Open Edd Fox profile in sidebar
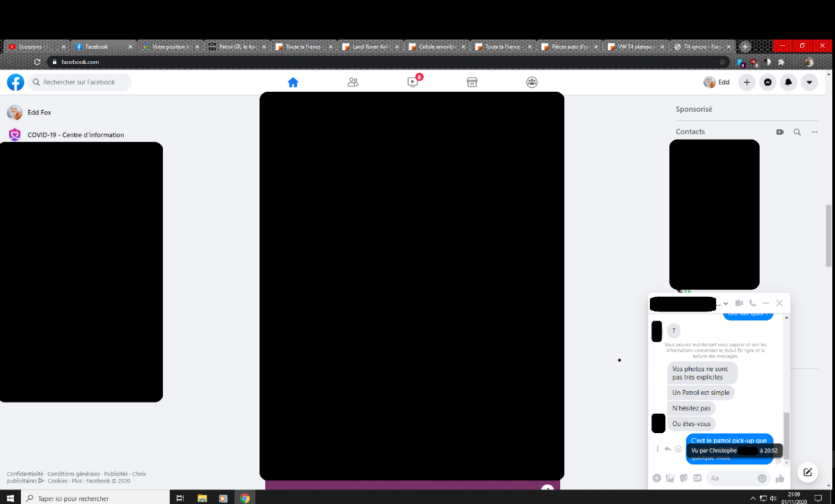 (29, 113)
